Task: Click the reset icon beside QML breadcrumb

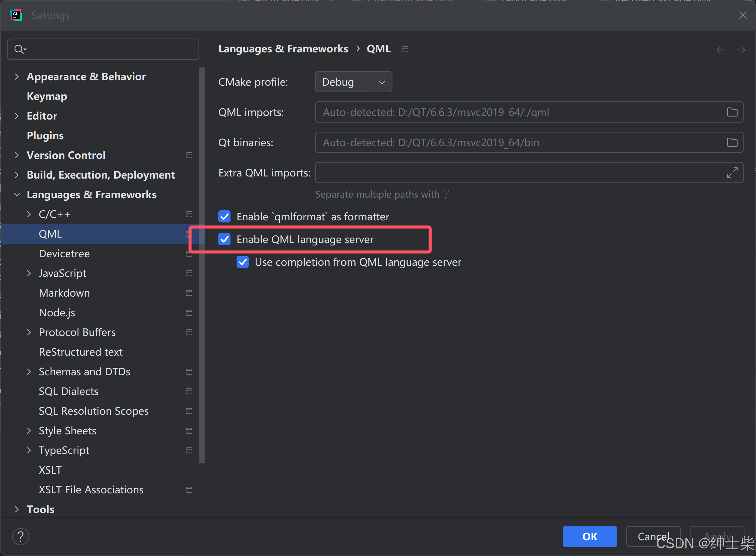Action: click(405, 49)
